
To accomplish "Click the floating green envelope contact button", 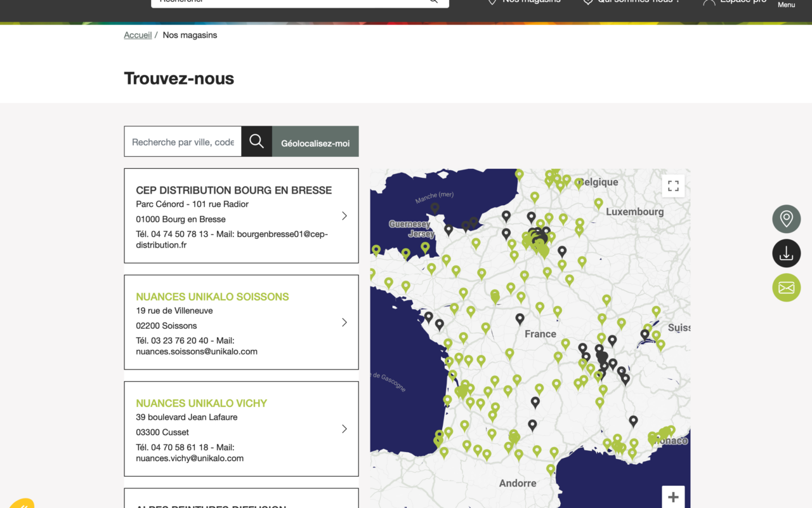I will point(787,288).
